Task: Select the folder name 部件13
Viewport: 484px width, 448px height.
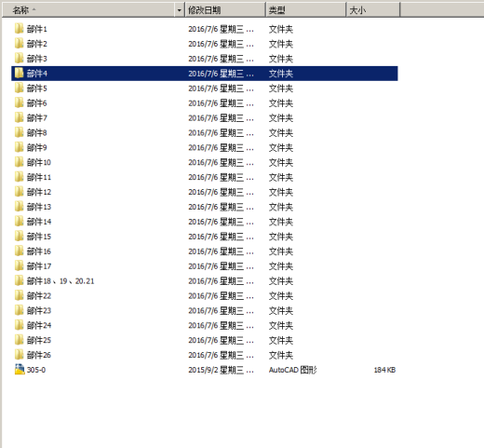Action: tap(39, 207)
